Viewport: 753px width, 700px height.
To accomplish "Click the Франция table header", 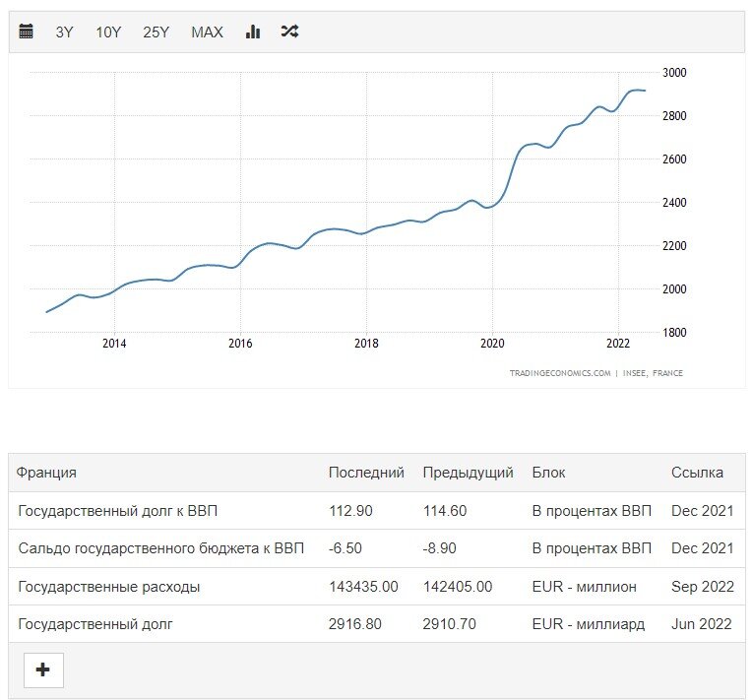I will tap(46, 473).
